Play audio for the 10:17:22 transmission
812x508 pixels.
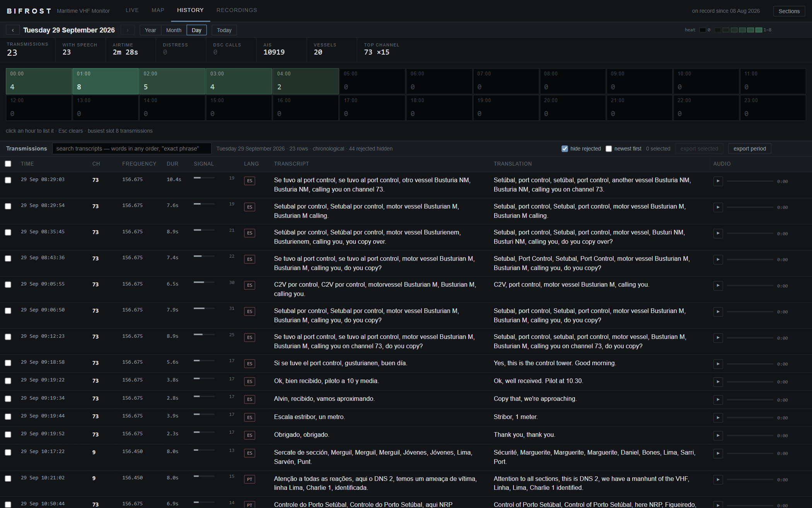[x=718, y=453]
